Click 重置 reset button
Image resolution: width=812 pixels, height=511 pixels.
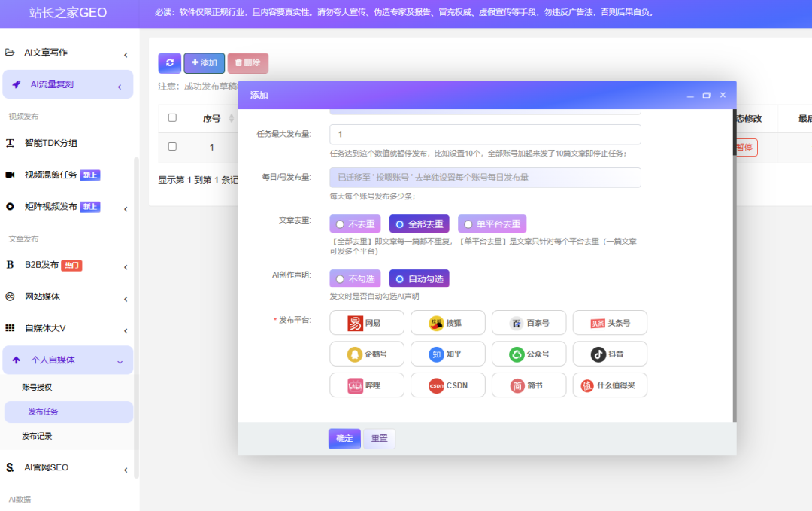point(379,439)
